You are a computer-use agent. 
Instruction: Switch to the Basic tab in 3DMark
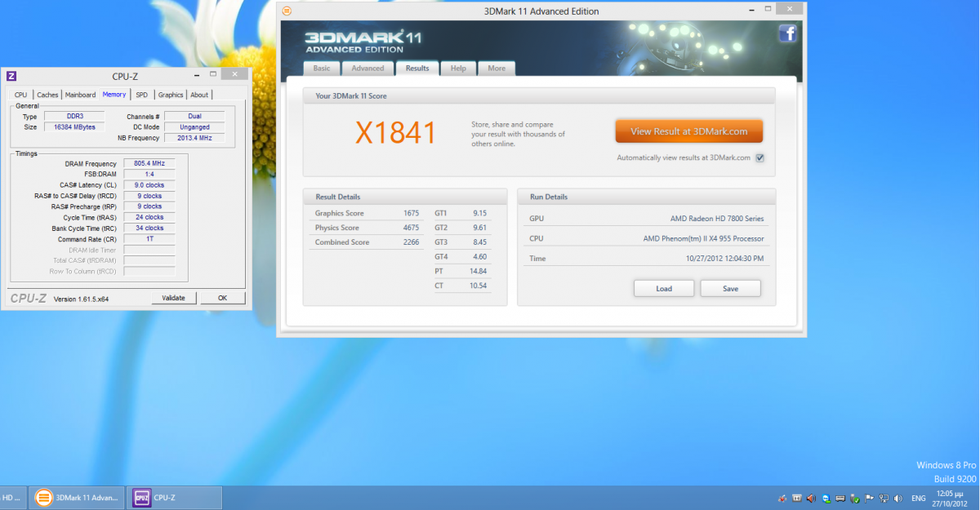coord(322,69)
